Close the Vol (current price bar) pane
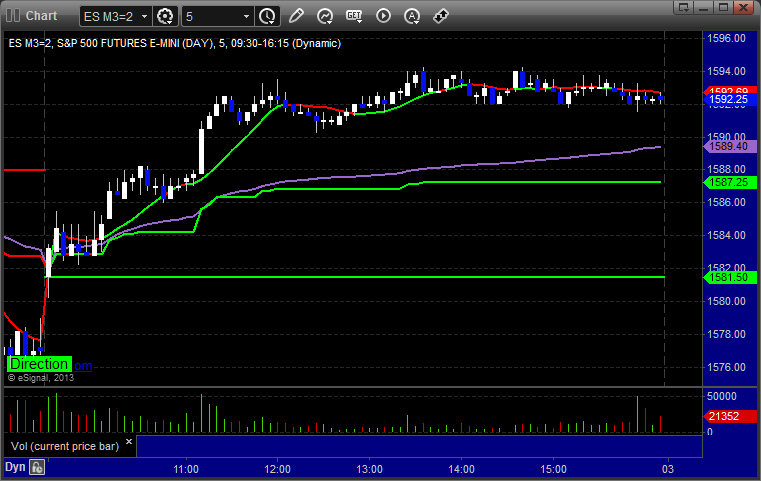 pos(129,442)
